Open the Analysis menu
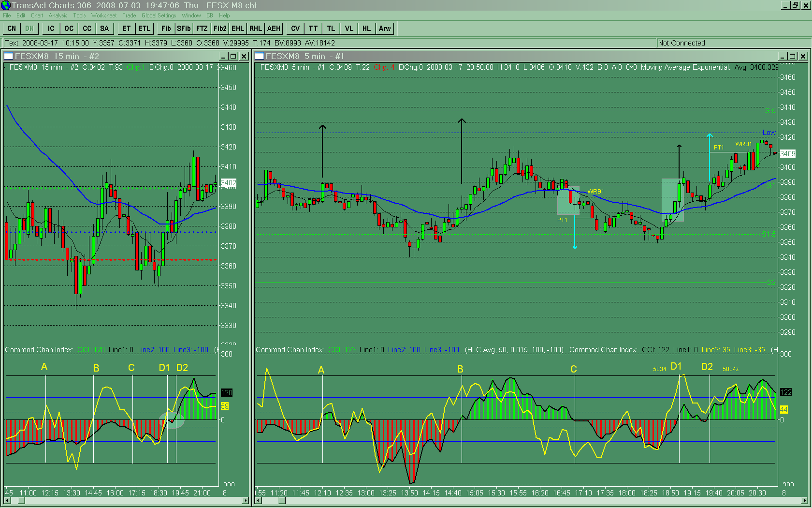Screen dimensions: 812x508 point(58,15)
